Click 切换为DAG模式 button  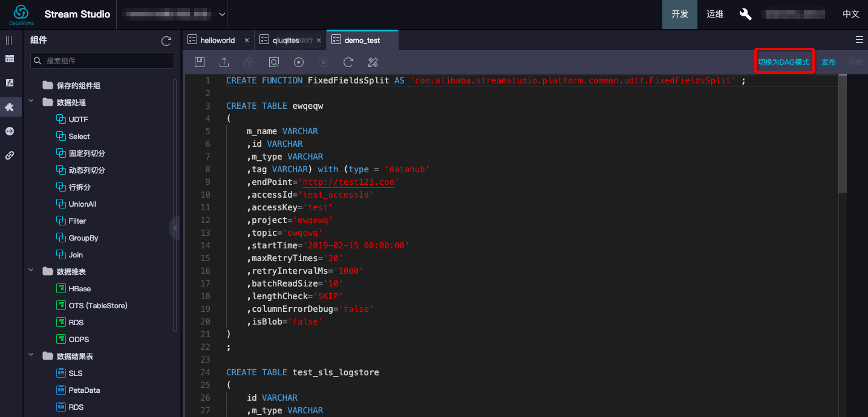click(x=783, y=62)
